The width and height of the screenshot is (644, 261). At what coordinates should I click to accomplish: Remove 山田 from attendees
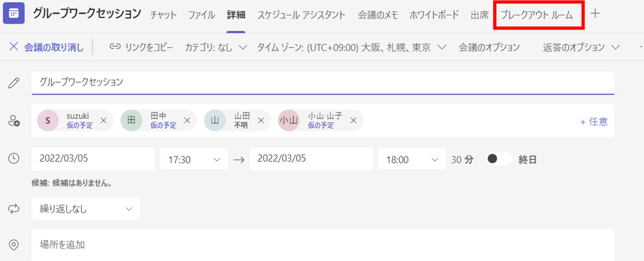click(260, 120)
